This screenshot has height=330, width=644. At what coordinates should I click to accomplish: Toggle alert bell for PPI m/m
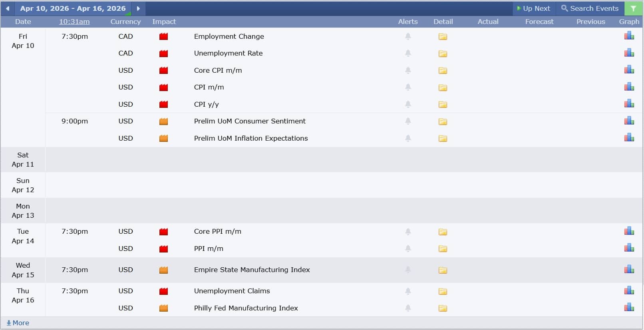pos(408,248)
